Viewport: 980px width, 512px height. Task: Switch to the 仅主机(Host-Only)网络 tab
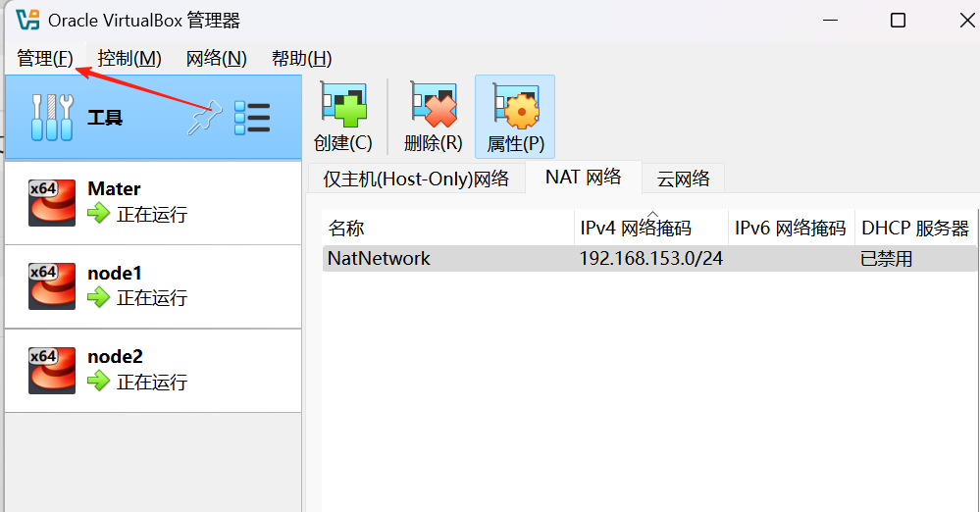(x=416, y=179)
